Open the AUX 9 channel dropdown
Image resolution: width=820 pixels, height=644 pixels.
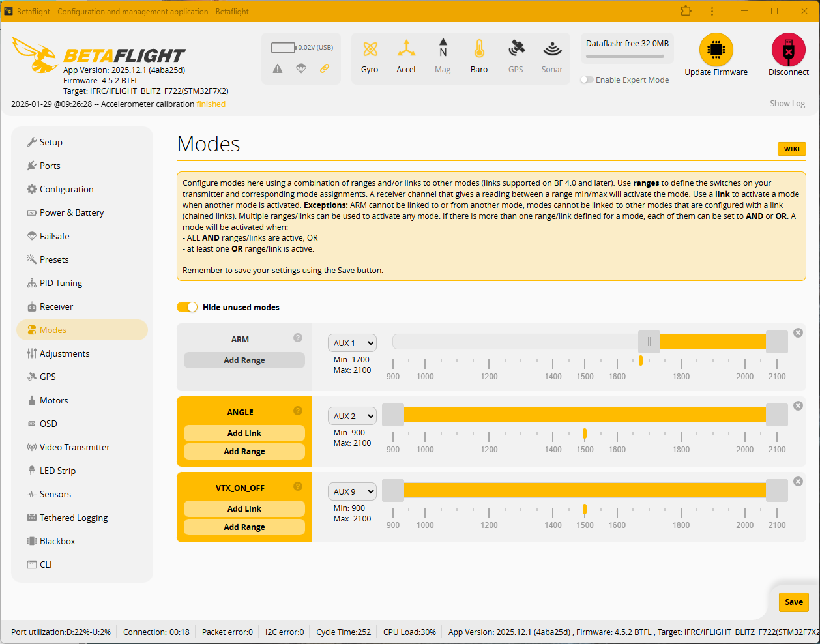tap(352, 491)
